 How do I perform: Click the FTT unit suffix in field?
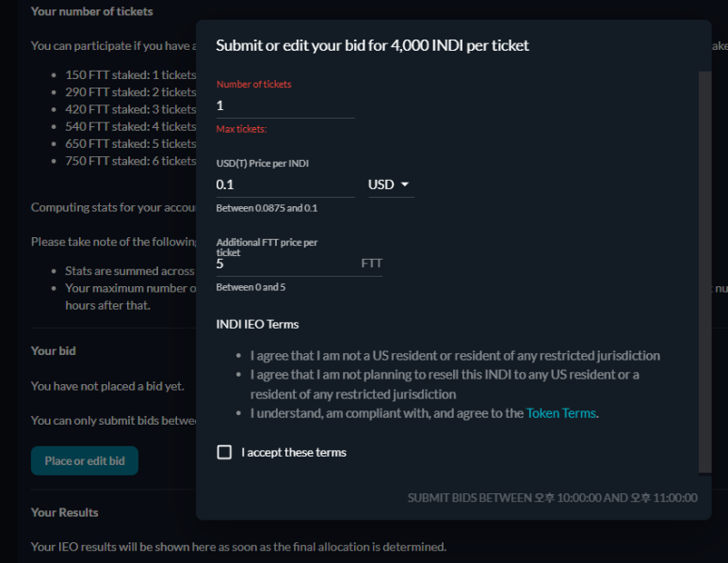(x=371, y=264)
